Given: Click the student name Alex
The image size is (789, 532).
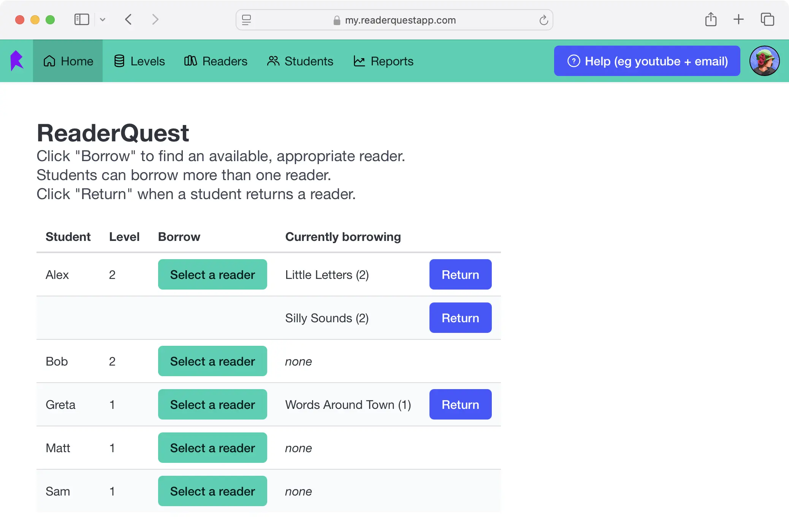Looking at the screenshot, I should pyautogui.click(x=57, y=275).
